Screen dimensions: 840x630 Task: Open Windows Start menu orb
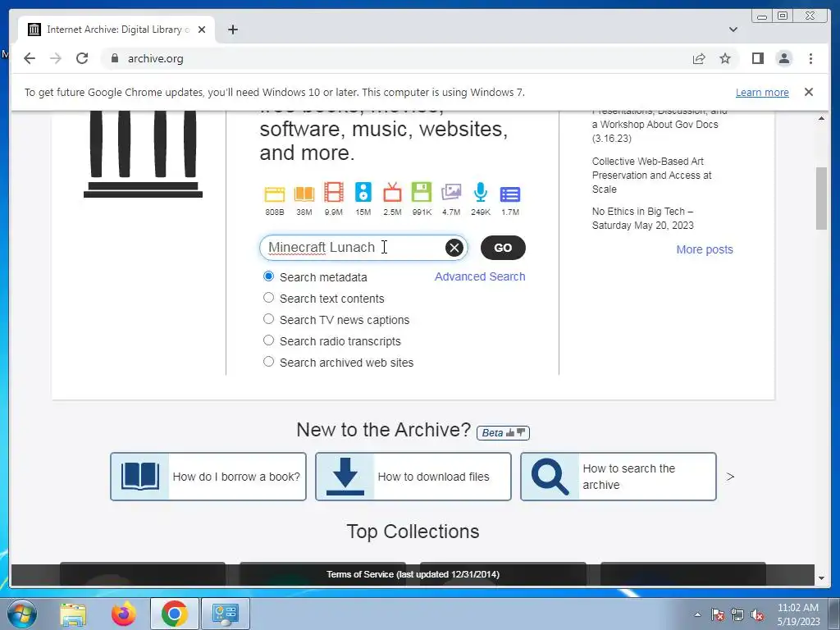22,614
